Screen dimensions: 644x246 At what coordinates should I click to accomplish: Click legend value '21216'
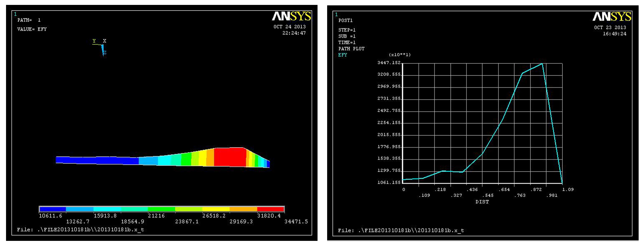(x=156, y=216)
